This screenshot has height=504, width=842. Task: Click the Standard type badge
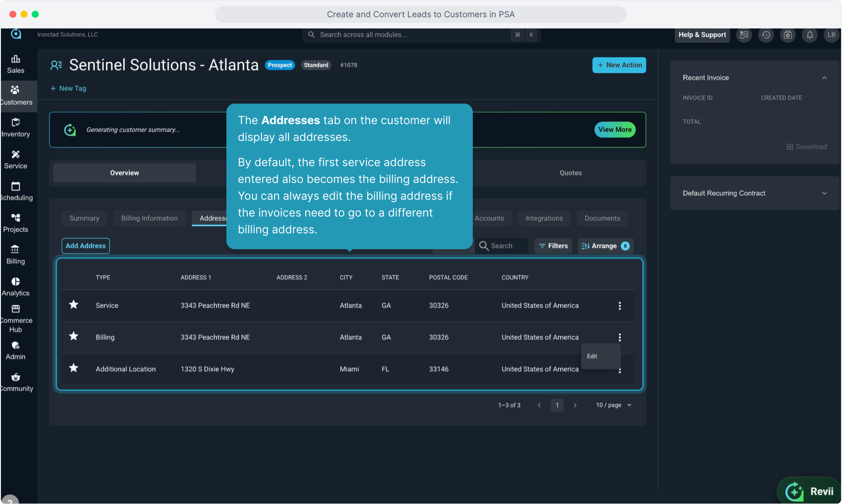[316, 65]
